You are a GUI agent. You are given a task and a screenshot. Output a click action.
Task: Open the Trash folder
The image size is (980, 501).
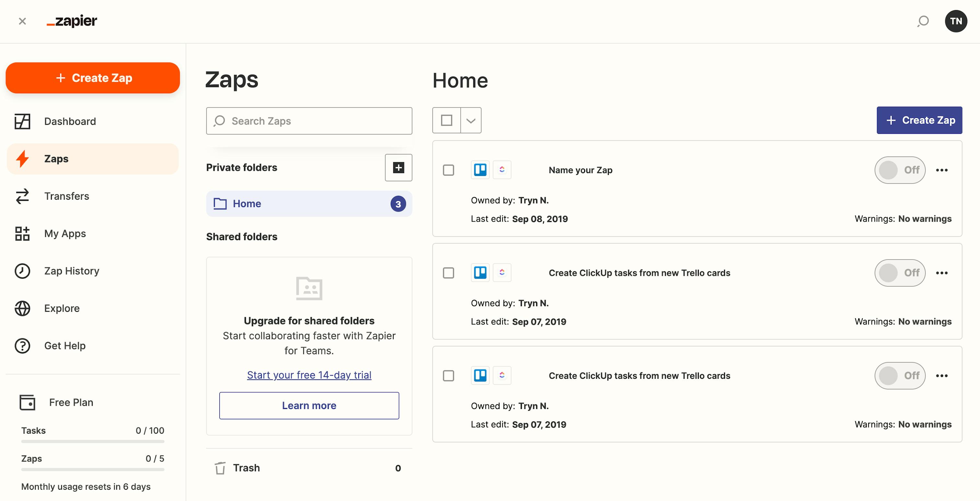tap(246, 468)
